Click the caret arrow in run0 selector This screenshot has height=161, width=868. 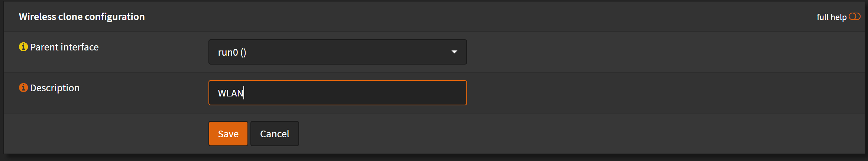[454, 52]
